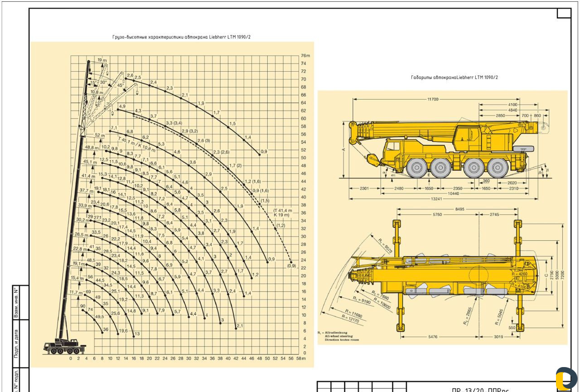Screen dimensions: 580x392
Task: Click the '19 m' jib length label
Action: pos(102,60)
